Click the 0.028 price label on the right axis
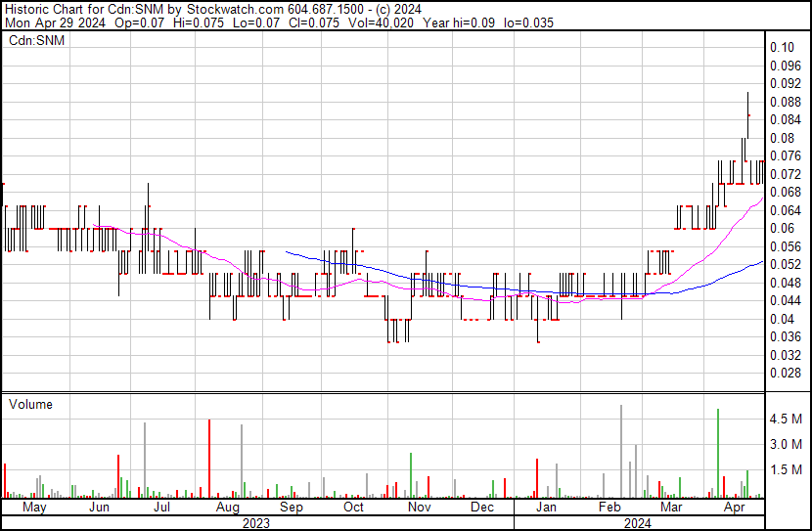 [785, 374]
